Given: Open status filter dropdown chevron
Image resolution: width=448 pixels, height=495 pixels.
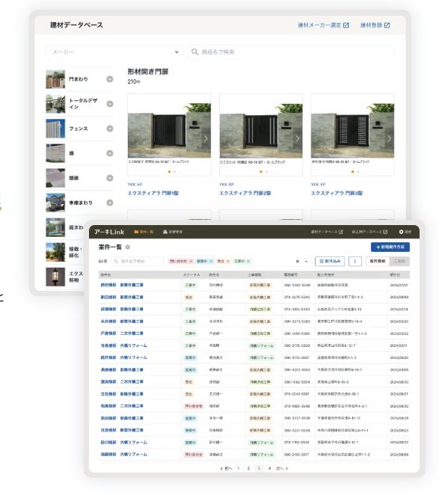Looking at the screenshot, I should click(x=306, y=262).
